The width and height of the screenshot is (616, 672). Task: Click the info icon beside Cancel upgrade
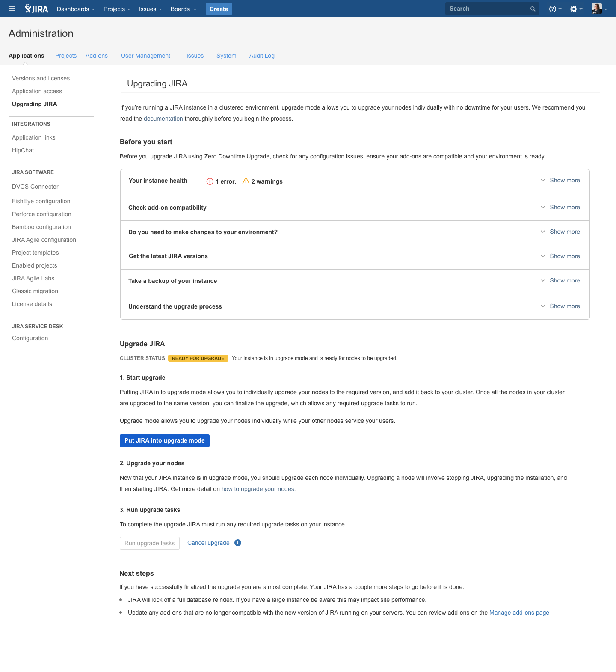[238, 543]
